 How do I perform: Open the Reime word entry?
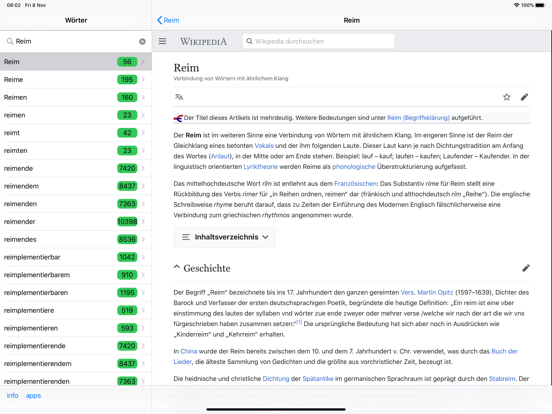click(76, 80)
